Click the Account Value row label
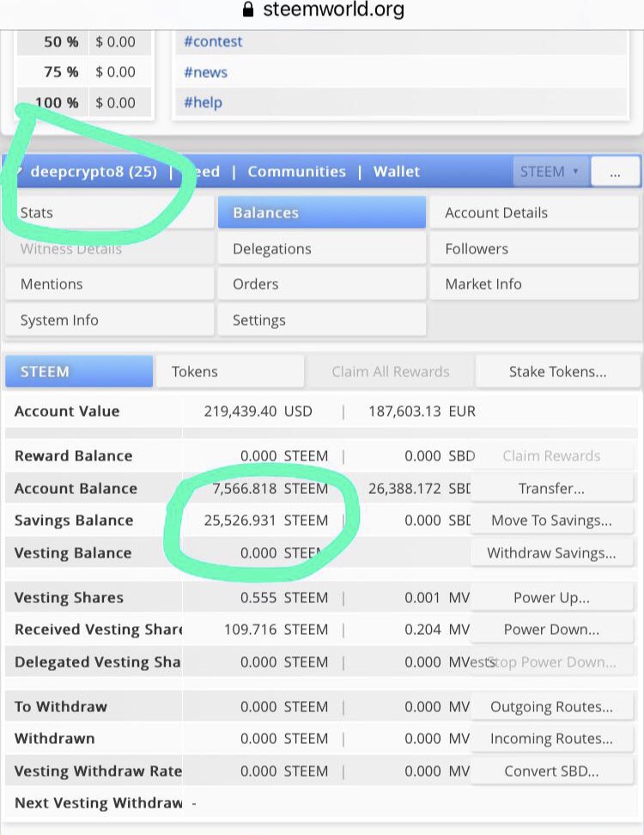The image size is (644, 835). tap(67, 411)
